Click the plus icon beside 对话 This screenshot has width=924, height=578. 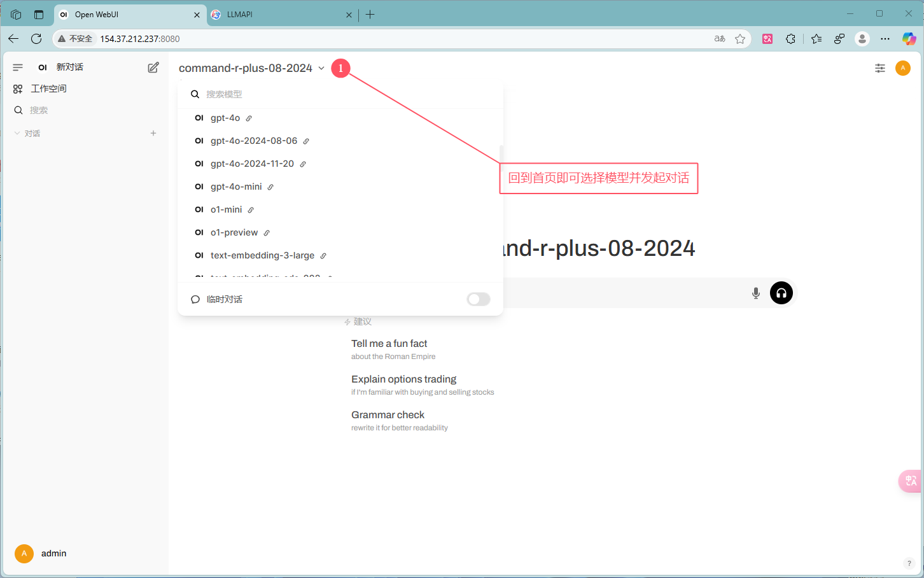tap(153, 133)
